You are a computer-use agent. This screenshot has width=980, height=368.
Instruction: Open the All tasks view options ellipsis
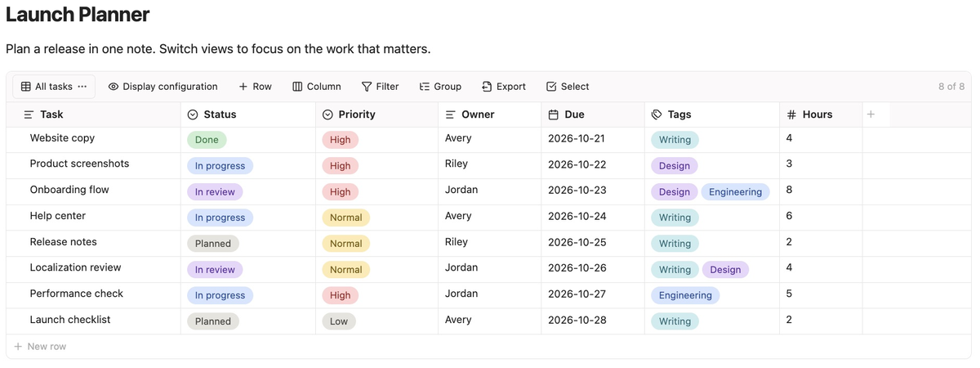click(82, 87)
